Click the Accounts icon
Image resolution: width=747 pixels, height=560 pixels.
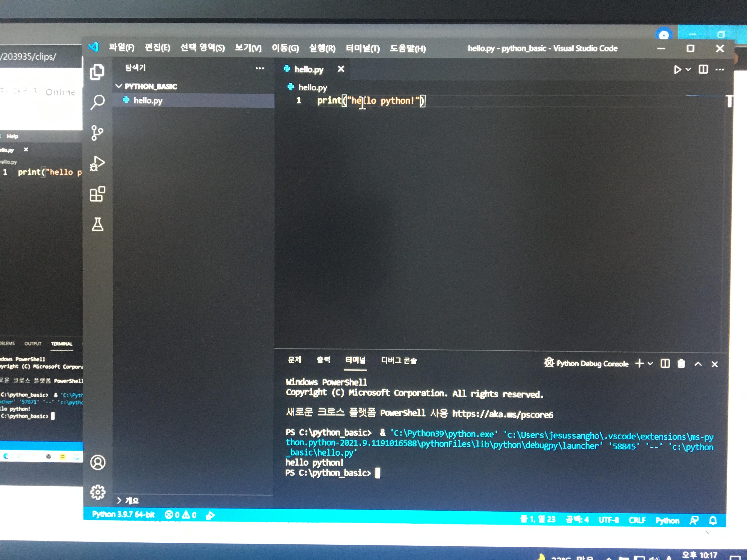[98, 462]
